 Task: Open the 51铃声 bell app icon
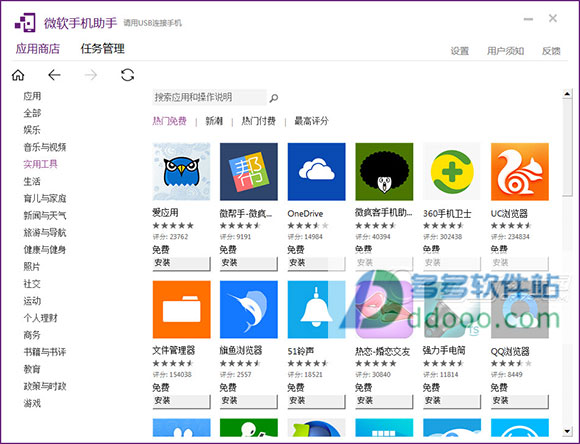pos(316,309)
